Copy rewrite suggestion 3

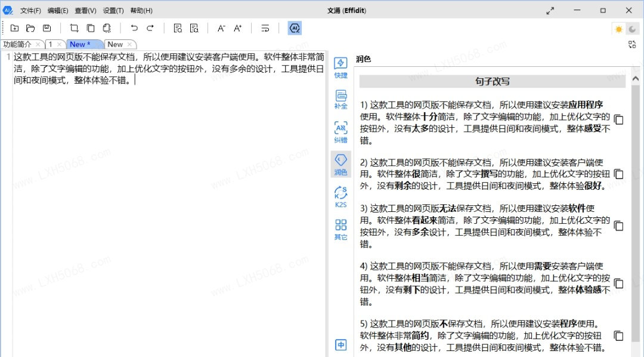(x=618, y=226)
